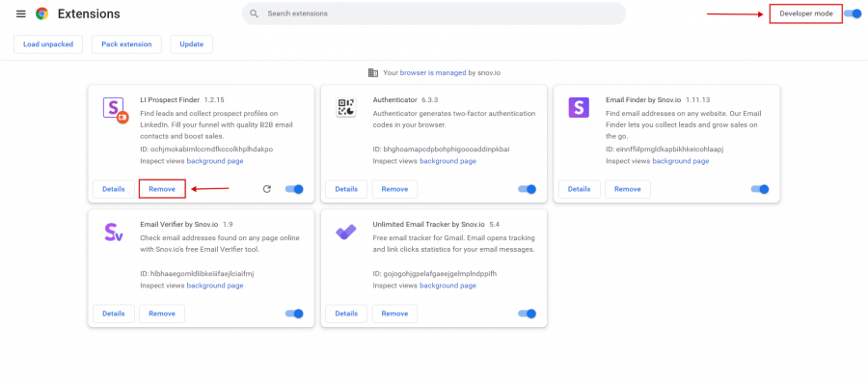868x382 pixels.
Task: Remove the LI Prospect Finder extension
Action: tap(162, 189)
